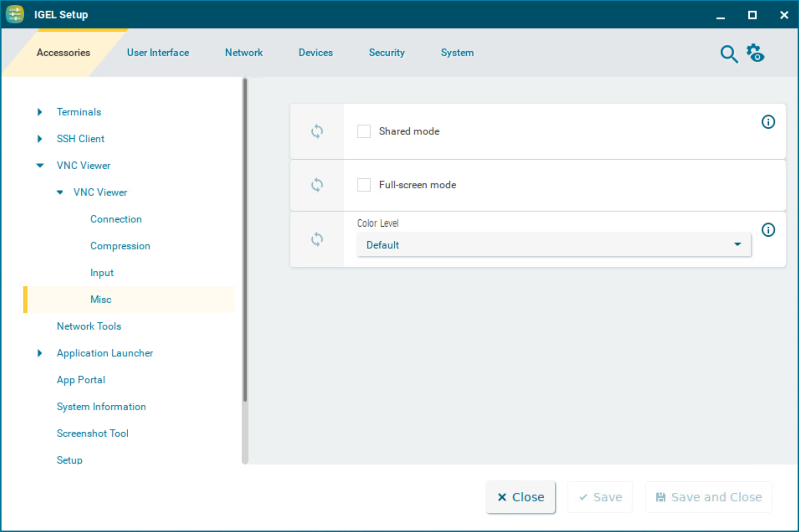This screenshot has height=532, width=799.
Task: Enable the Shared mode checkbox
Action: point(364,131)
